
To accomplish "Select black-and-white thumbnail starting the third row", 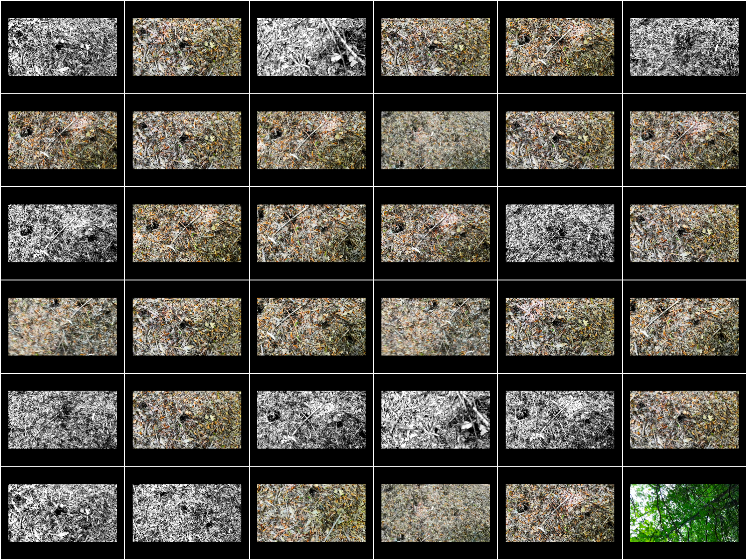I will [63, 233].
